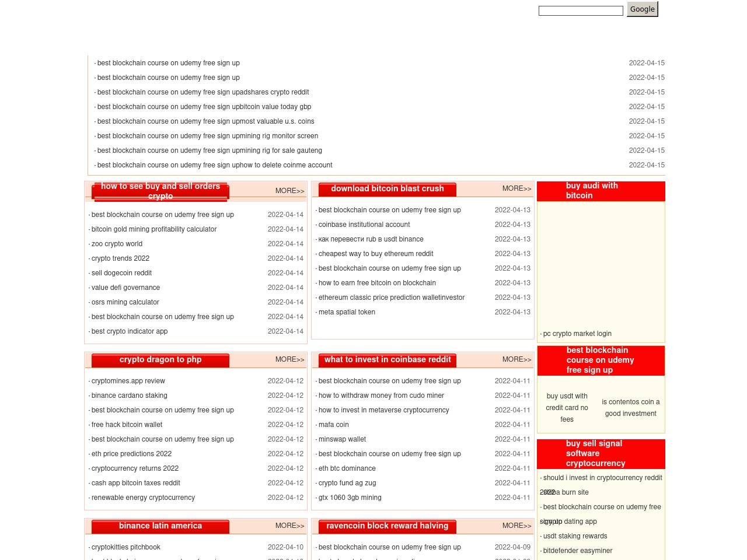
Task: Open 'buy usdt with credit card no fees'
Action: [567, 408]
